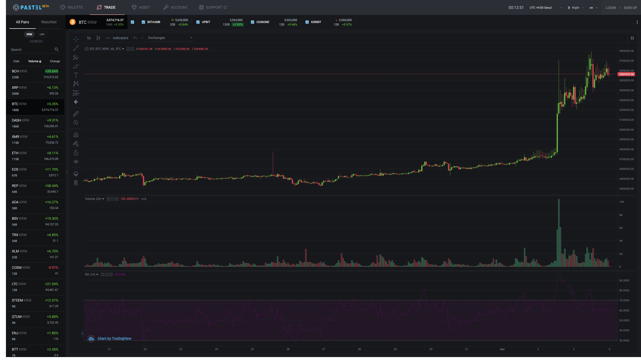Select the text annotation tool
641x364 pixels.
pos(76,75)
